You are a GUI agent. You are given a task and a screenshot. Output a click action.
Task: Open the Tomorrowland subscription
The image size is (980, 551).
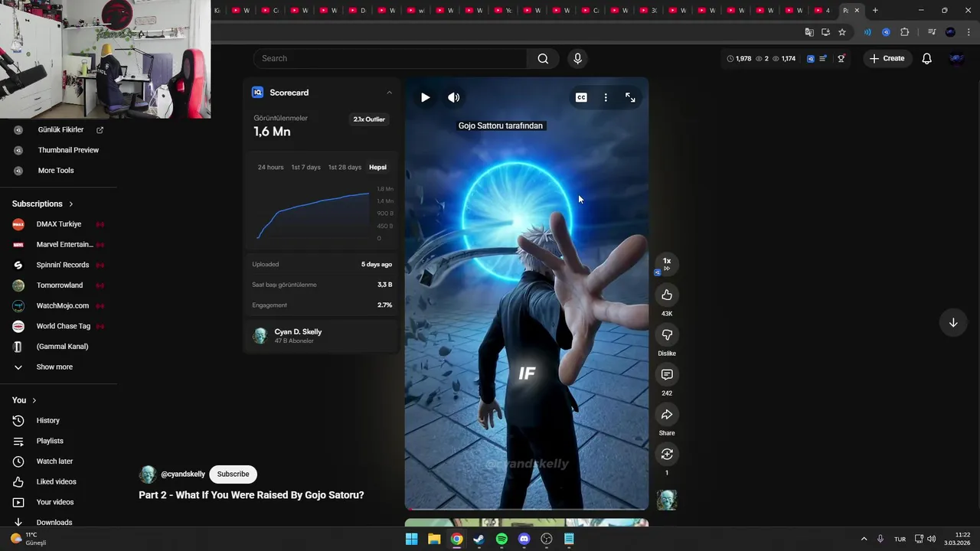(58, 285)
